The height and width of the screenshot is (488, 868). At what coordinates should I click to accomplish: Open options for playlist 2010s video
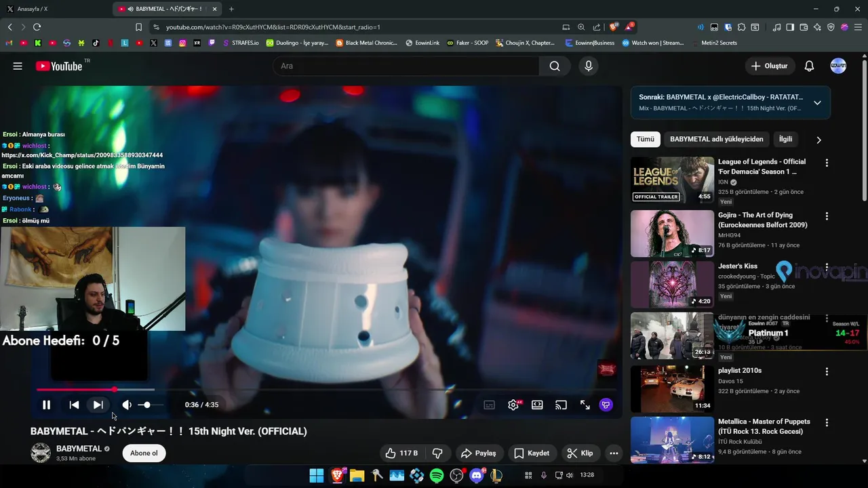pos(827,371)
